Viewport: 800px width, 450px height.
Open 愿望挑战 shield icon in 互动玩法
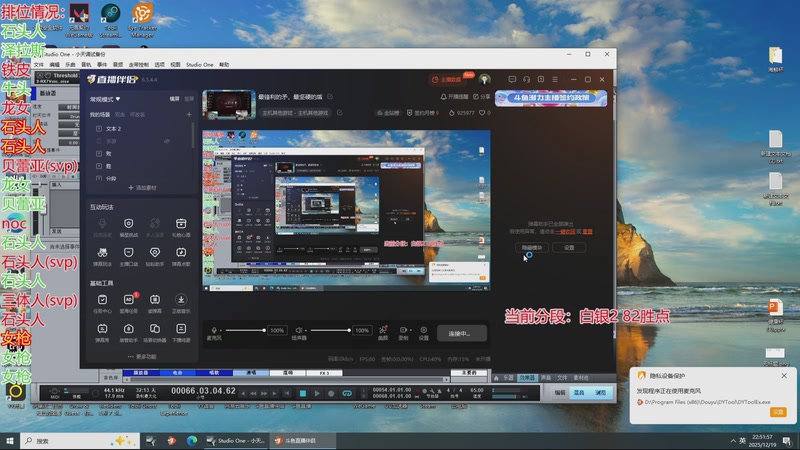click(129, 224)
